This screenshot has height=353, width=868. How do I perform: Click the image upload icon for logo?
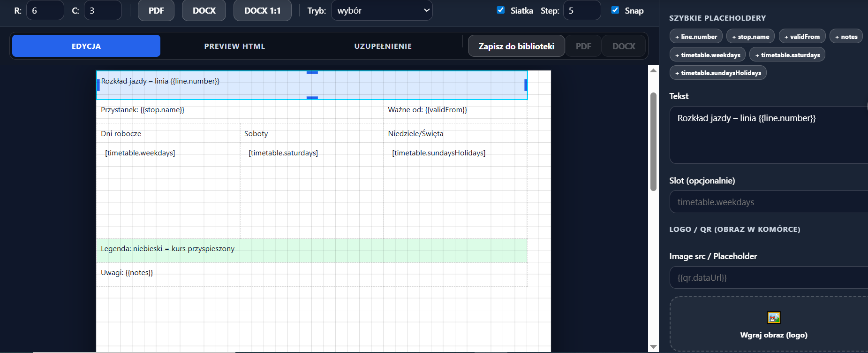[x=773, y=318]
